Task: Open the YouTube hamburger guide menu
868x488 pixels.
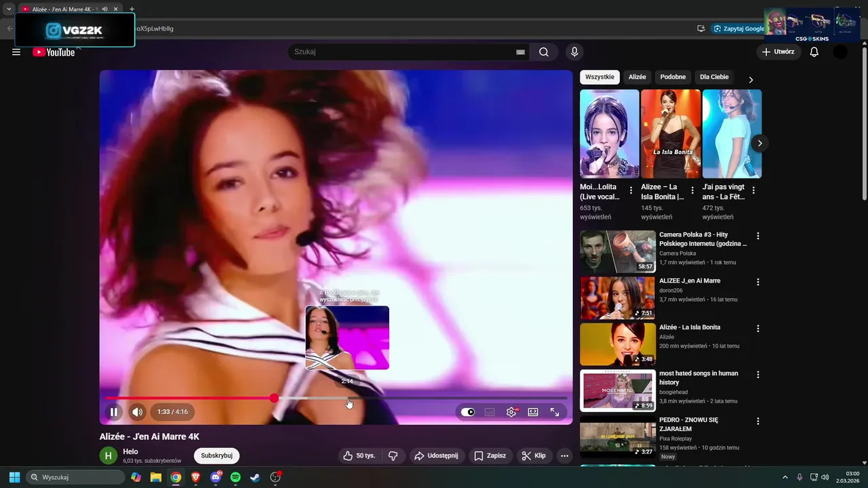Action: [x=16, y=52]
